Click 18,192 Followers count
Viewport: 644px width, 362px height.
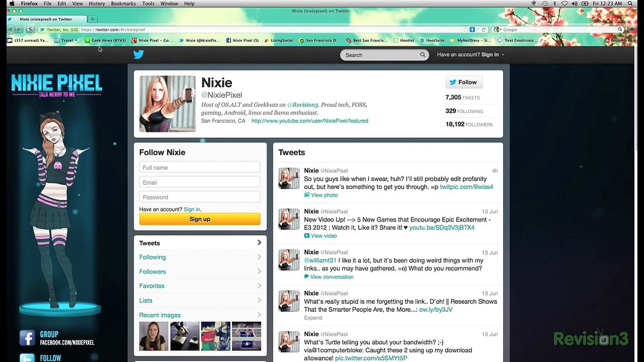(x=469, y=125)
